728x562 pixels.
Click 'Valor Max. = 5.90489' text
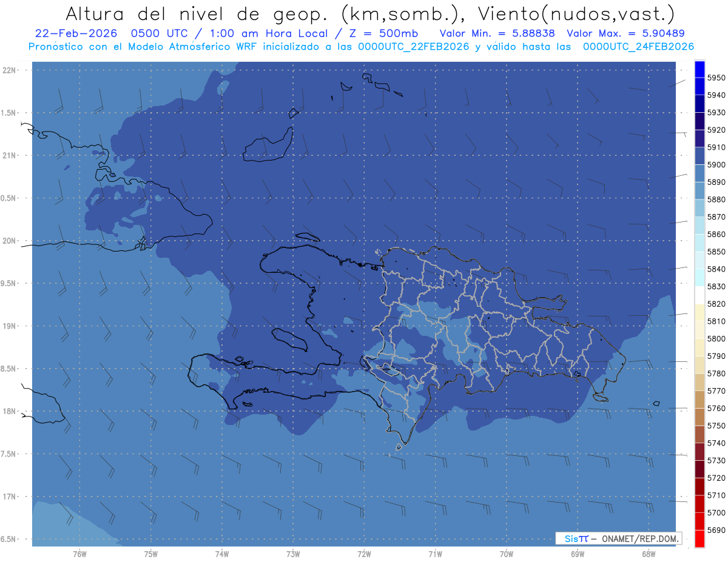coord(625,33)
